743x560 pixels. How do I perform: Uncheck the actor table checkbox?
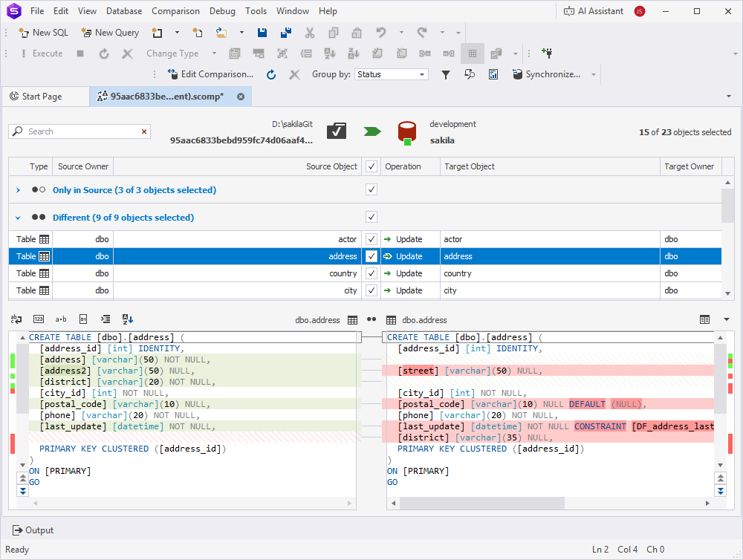371,239
